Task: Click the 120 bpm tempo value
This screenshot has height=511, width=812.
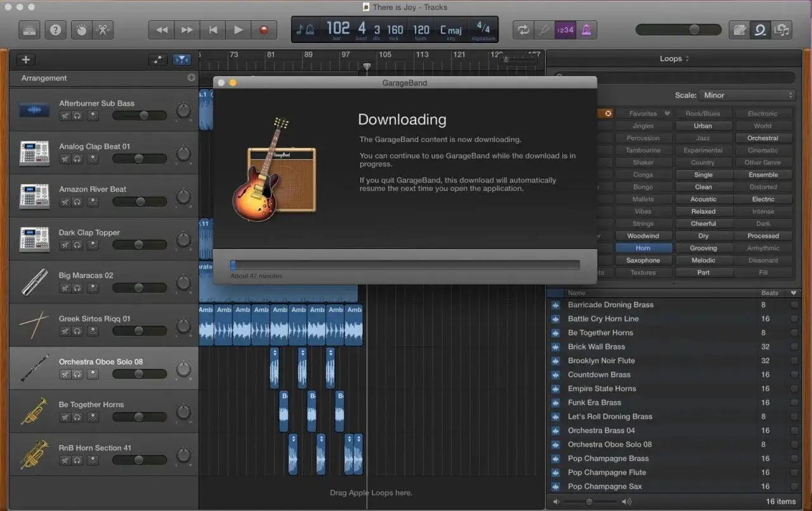Action: tap(421, 29)
